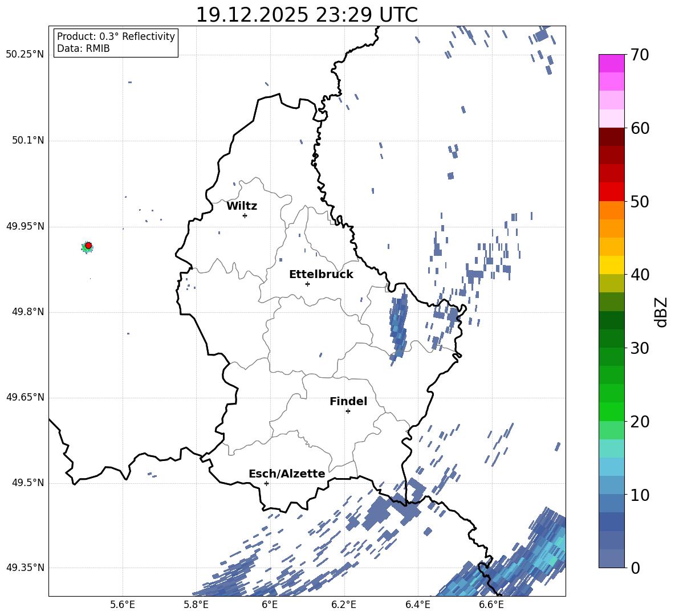Click the colorbar tick value 10
The image size is (675, 616).
(640, 495)
